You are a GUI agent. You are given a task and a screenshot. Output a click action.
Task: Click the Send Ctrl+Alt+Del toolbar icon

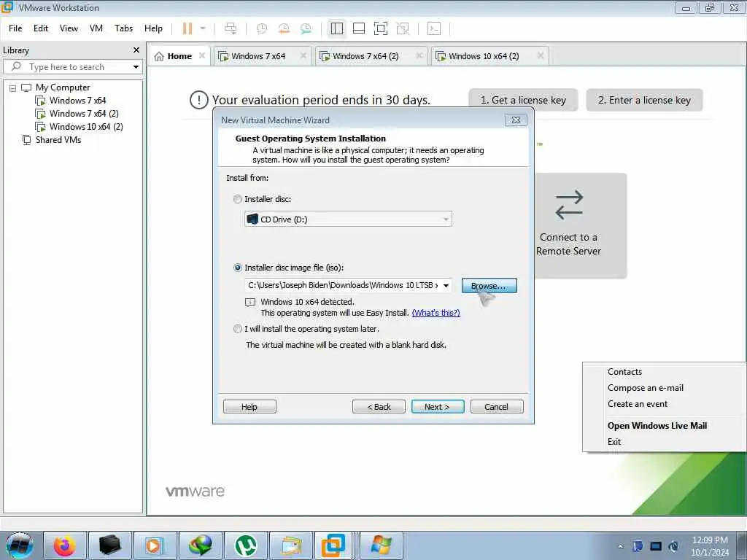pos(231,28)
